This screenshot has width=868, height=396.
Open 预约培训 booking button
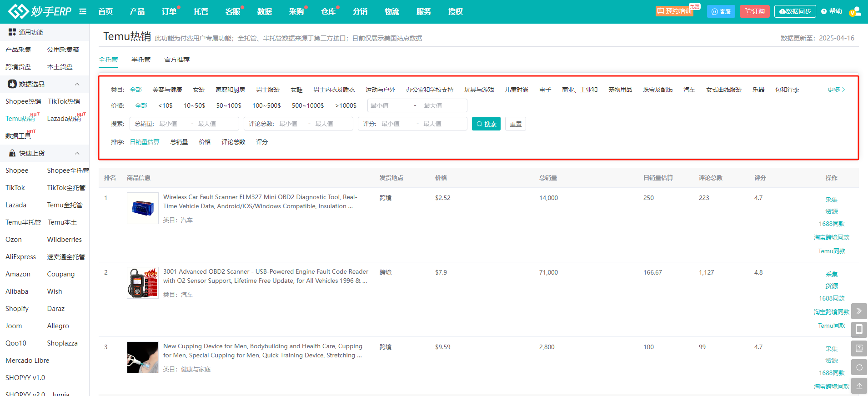click(x=674, y=11)
